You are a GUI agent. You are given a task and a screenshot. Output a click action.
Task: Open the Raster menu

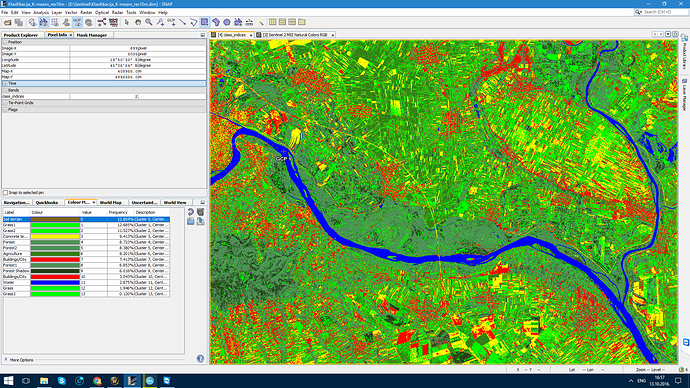point(86,13)
